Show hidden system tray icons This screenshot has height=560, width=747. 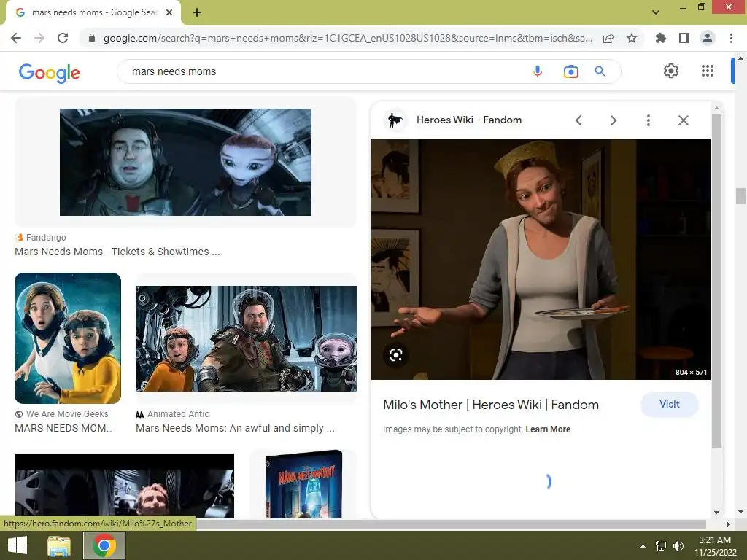(643, 546)
